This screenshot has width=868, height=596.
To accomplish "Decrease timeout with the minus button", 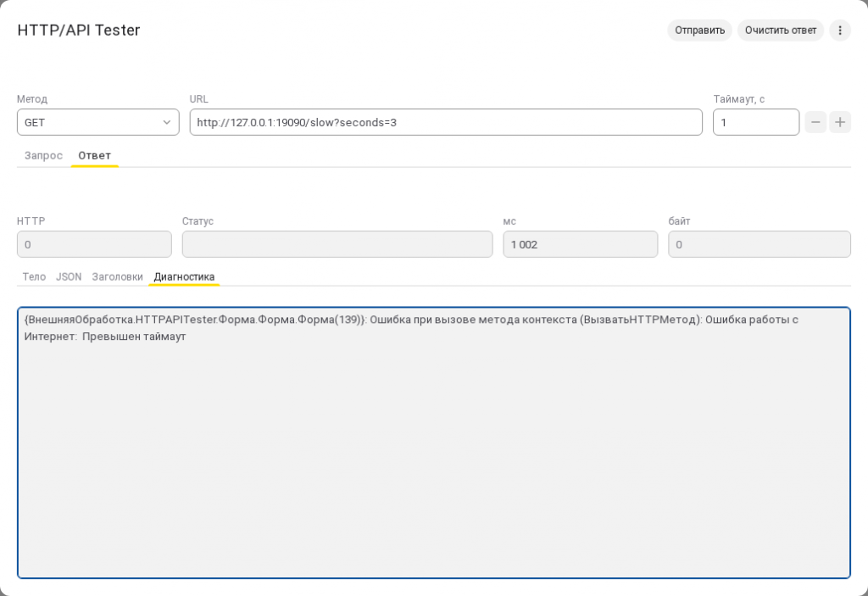I will click(x=815, y=122).
